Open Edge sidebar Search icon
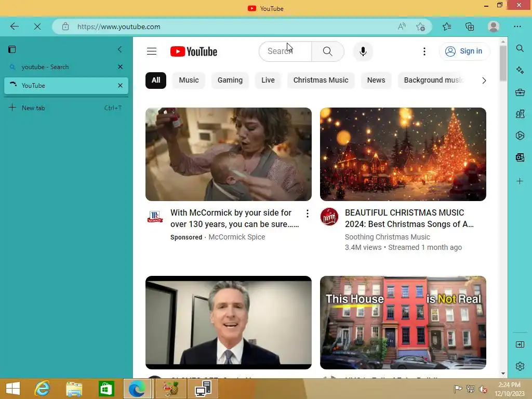532x399 pixels. pyautogui.click(x=520, y=48)
